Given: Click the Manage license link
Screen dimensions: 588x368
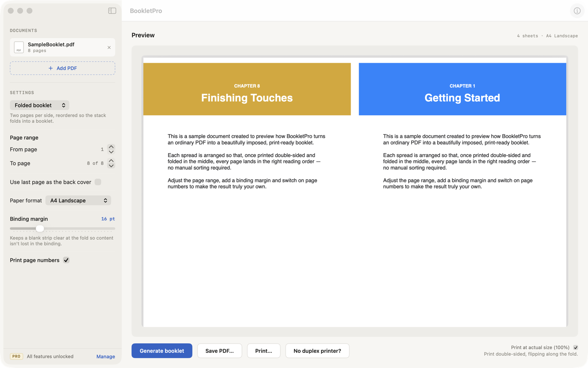Looking at the screenshot, I should click(105, 357).
